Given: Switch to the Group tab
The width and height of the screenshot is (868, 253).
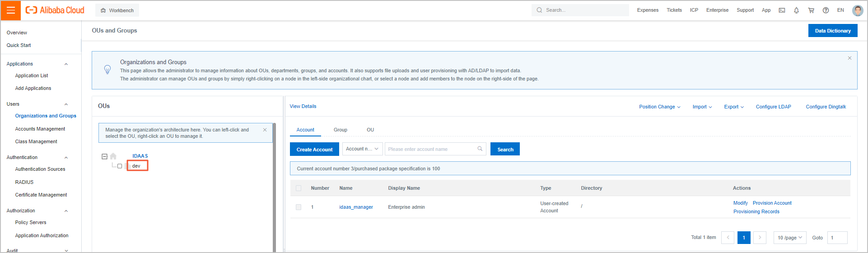Looking at the screenshot, I should coord(341,130).
